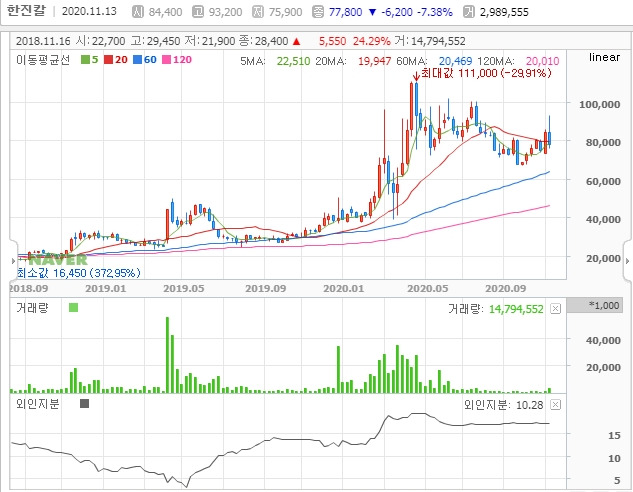Click the 이동평균선 label

(x=43, y=60)
